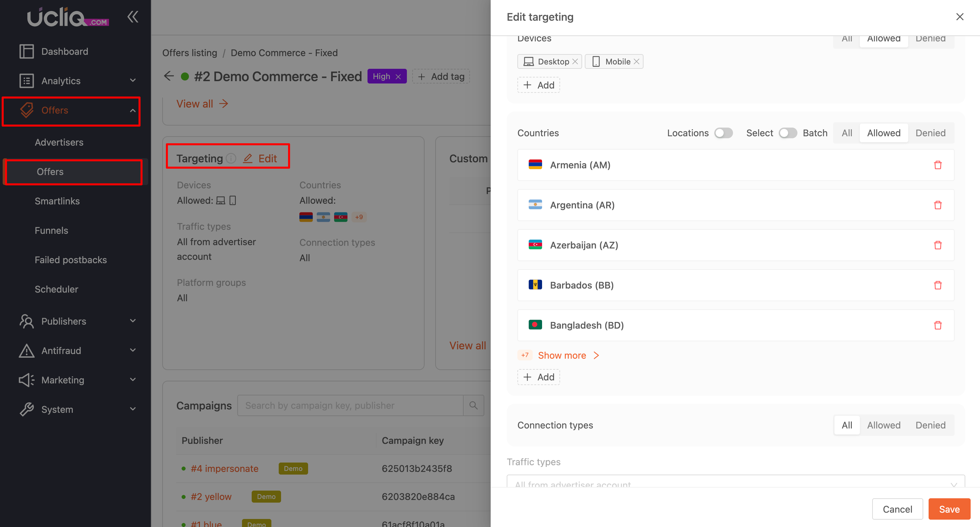Set Connection types to Allowed
This screenshot has width=980, height=527.
[884, 425]
